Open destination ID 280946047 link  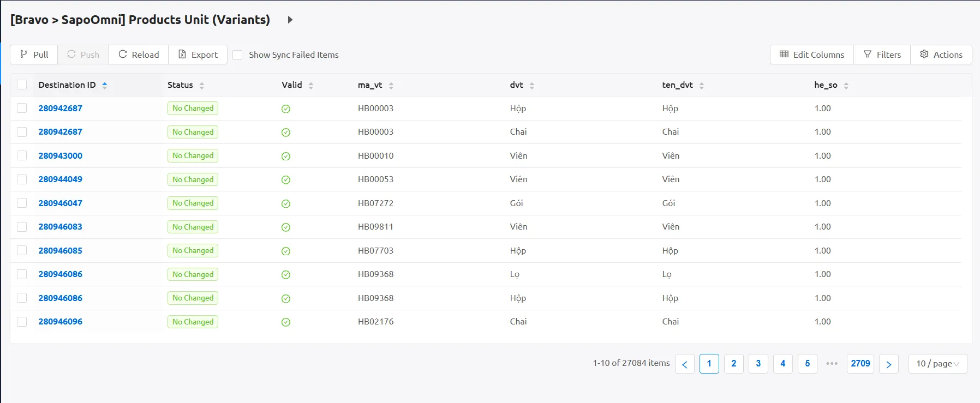pyautogui.click(x=60, y=203)
